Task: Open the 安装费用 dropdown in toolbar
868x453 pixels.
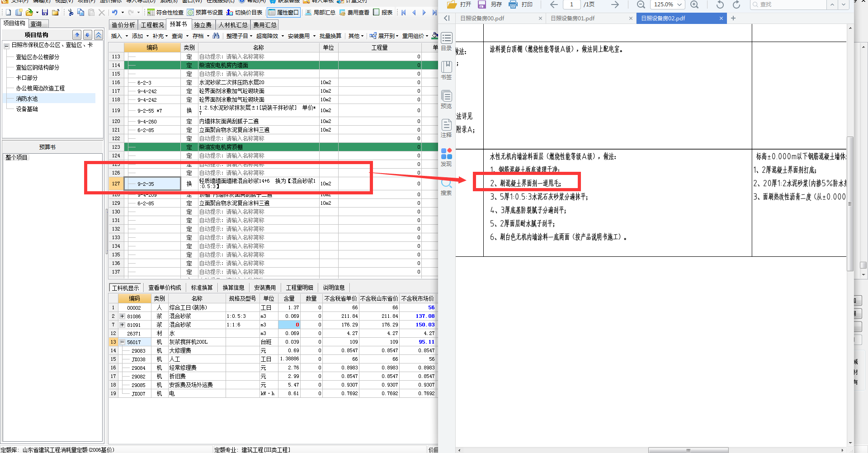Action: [302, 36]
